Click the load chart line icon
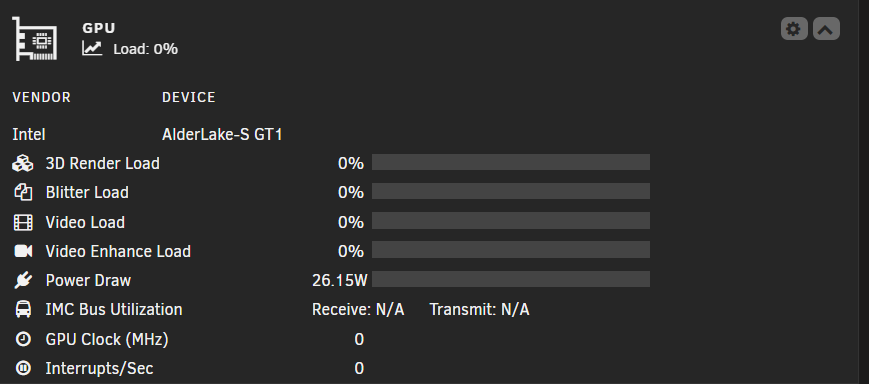Image resolution: width=869 pixels, height=384 pixels. (x=92, y=48)
